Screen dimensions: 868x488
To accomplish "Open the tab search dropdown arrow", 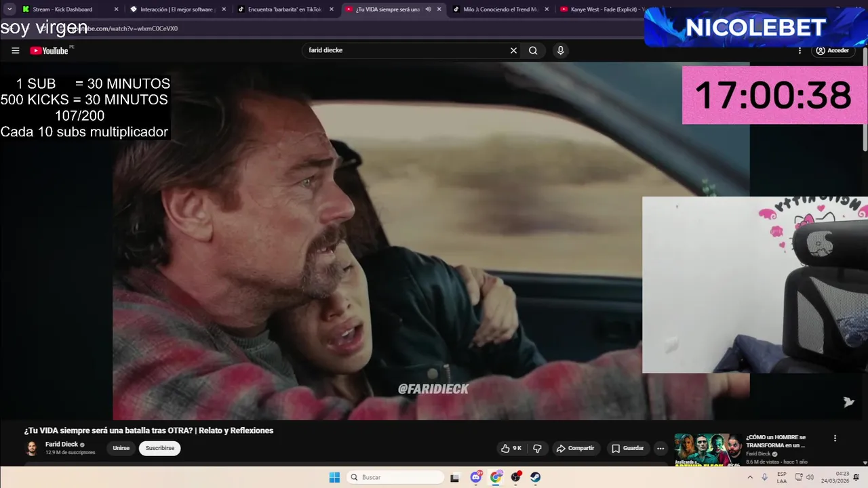I will (x=9, y=9).
